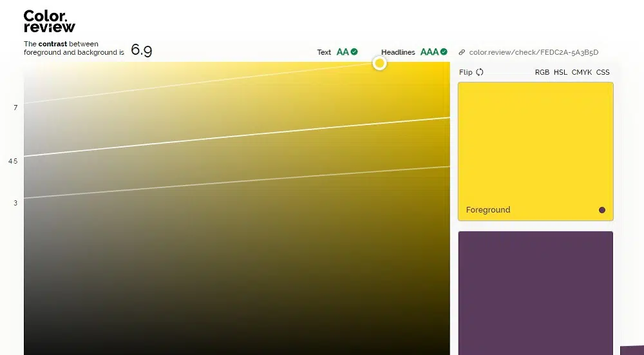Viewport: 644px width, 355px height.
Task: Switch color format to RGB
Action: click(542, 72)
